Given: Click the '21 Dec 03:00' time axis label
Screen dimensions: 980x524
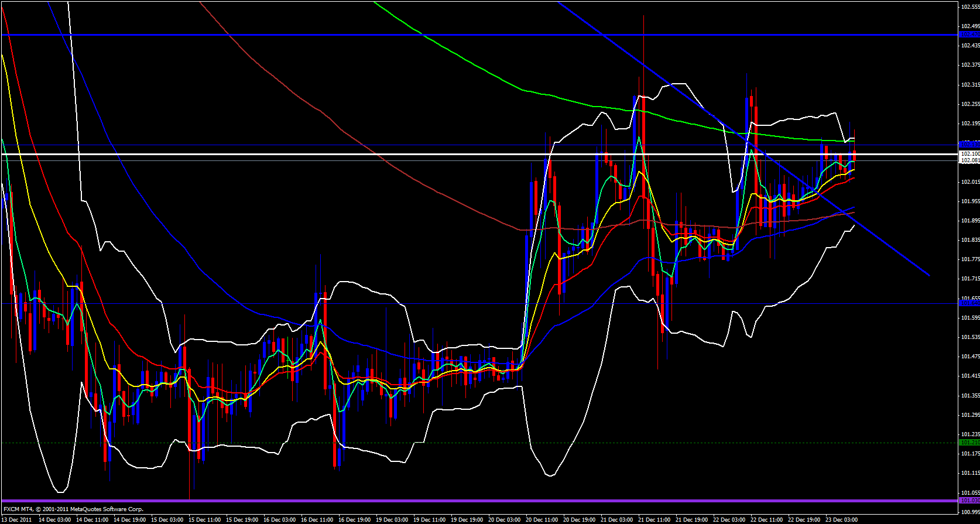Looking at the screenshot, I should (617, 520).
